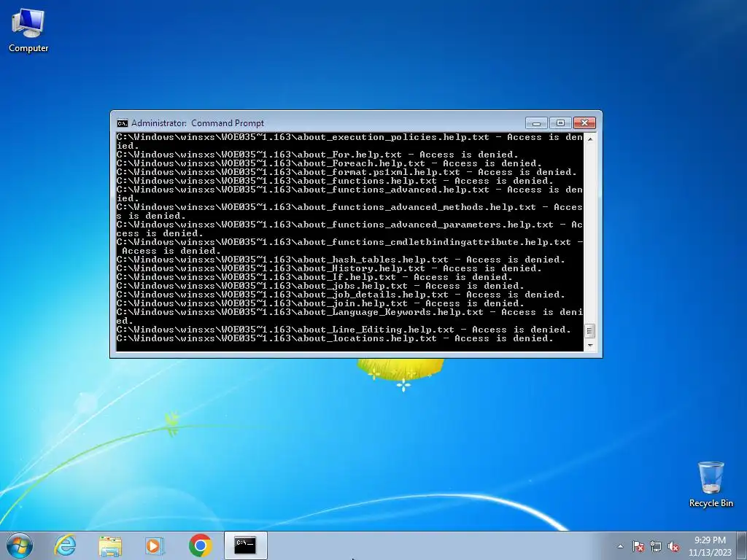Click the about_functions_advanced_methods.help.txt line

pyautogui.click(x=349, y=211)
